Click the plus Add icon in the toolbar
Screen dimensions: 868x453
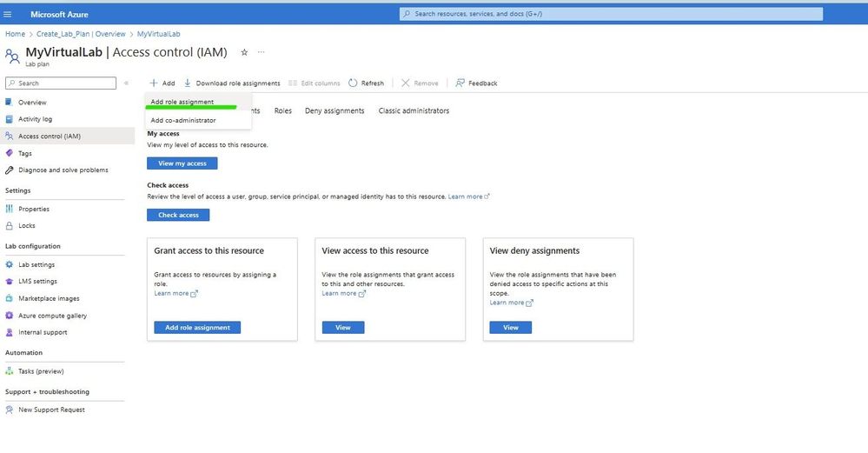click(x=154, y=83)
